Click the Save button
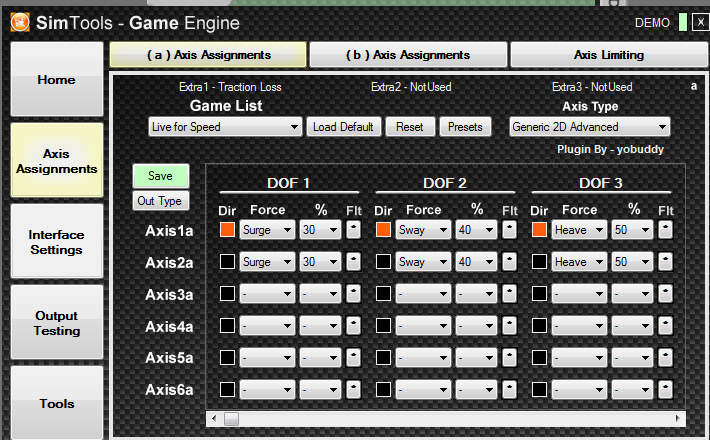 (161, 176)
